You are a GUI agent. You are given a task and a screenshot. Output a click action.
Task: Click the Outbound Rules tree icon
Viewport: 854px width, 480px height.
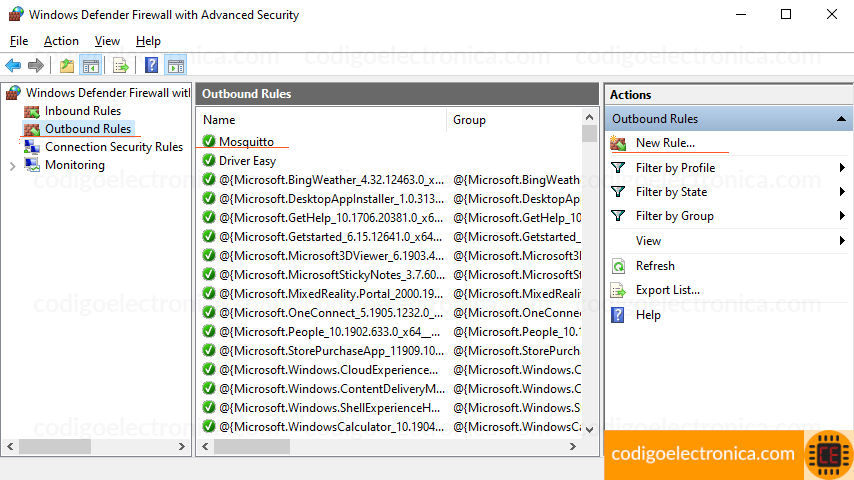click(32, 130)
